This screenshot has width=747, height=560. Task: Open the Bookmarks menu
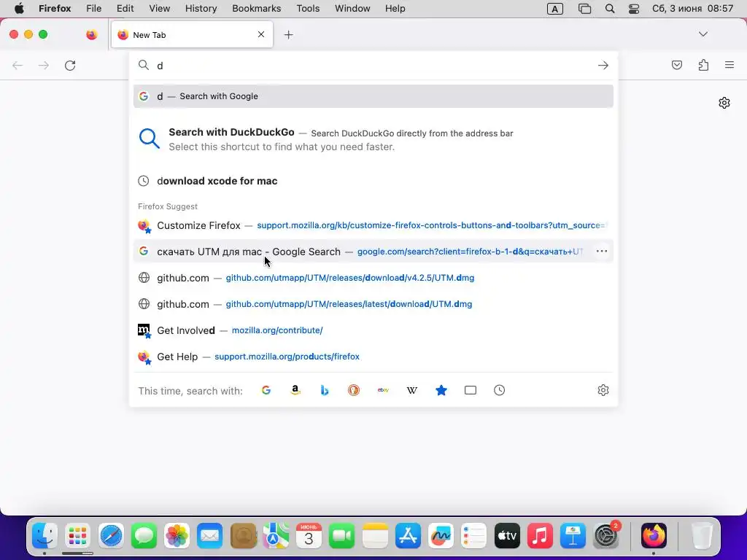pyautogui.click(x=256, y=9)
